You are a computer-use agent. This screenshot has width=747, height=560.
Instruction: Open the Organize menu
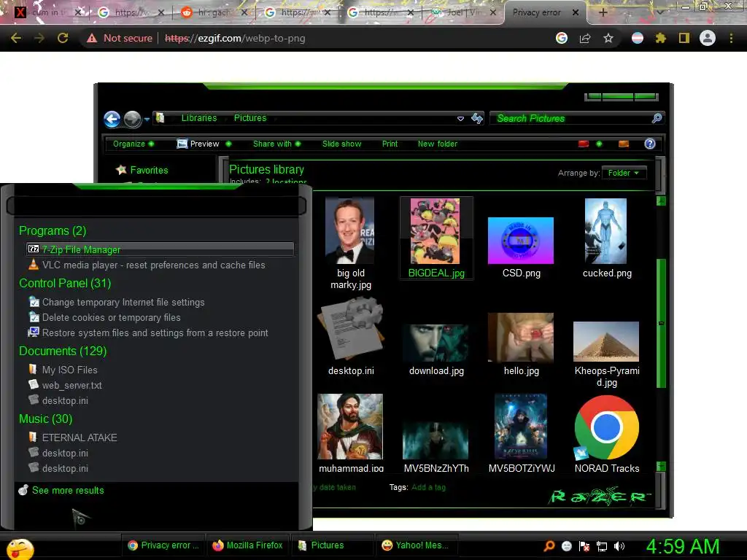tap(133, 144)
